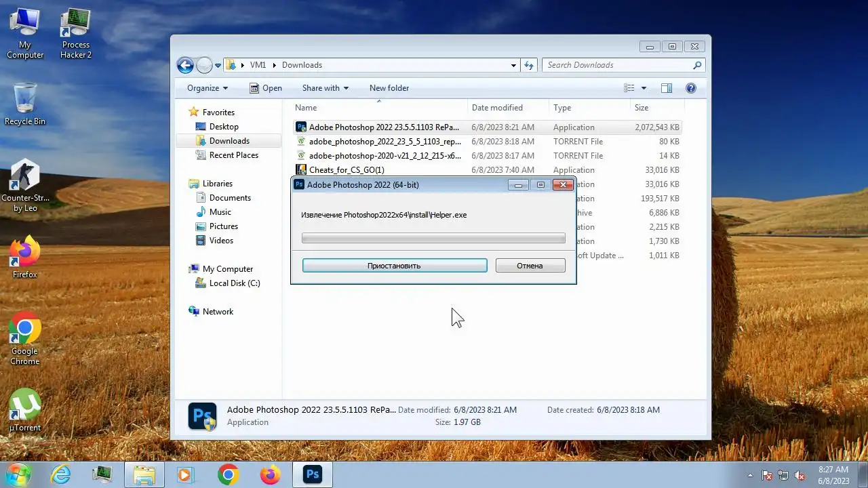
Task: Open the Windows Start menu
Action: click(18, 474)
